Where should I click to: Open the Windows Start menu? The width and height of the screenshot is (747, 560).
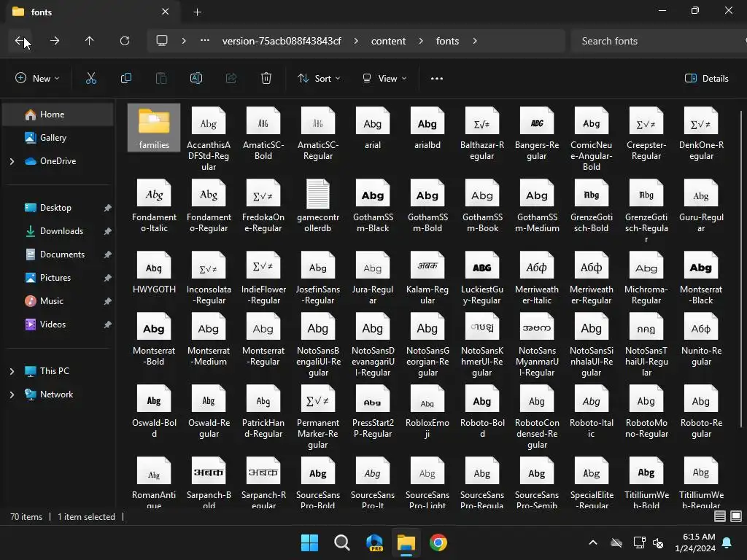(309, 542)
